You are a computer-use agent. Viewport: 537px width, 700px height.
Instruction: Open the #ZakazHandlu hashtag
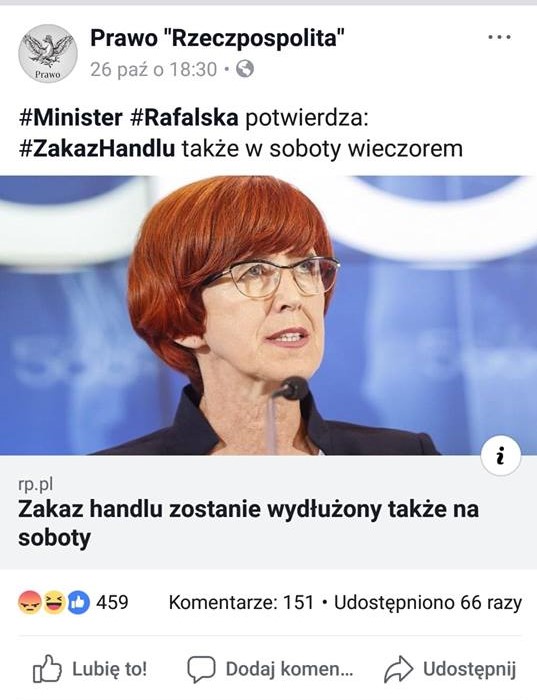pos(97,149)
